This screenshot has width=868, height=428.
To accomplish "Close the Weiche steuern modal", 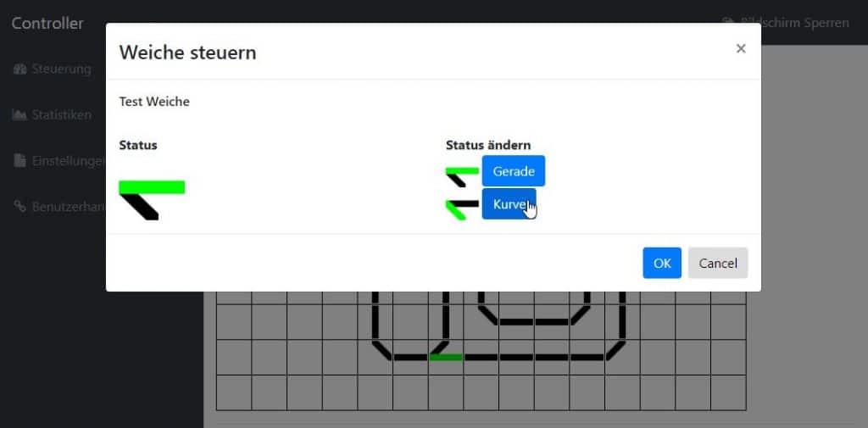I will point(741,48).
